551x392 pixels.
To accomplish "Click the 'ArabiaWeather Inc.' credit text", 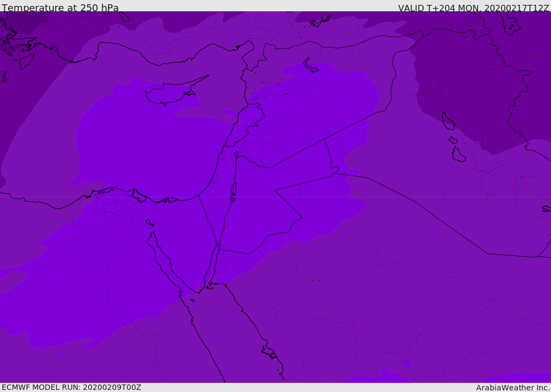I will [513, 388].
